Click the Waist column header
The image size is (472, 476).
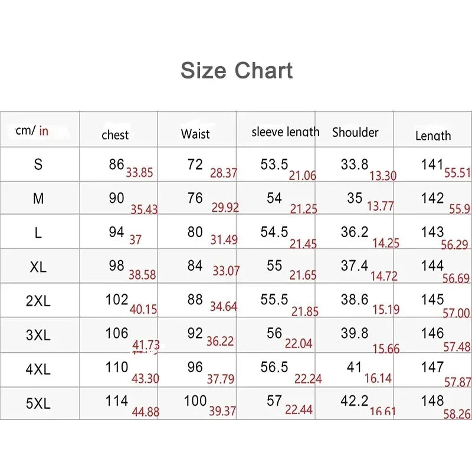195,134
